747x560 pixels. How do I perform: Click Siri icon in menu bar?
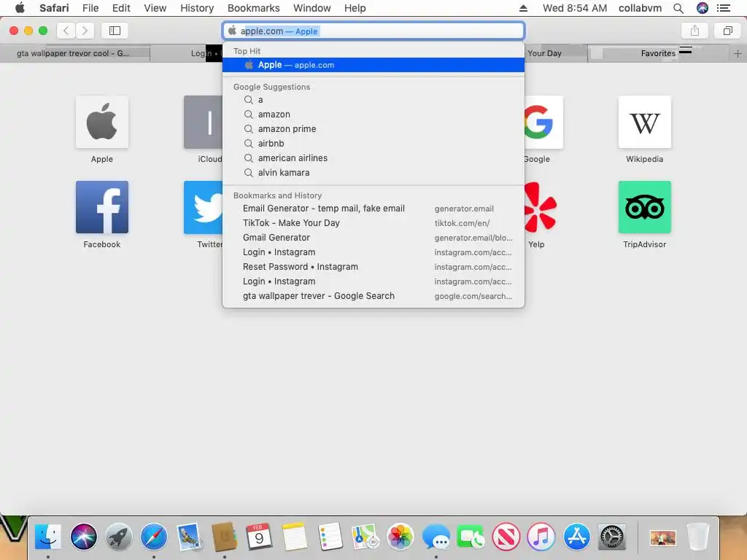tap(703, 8)
